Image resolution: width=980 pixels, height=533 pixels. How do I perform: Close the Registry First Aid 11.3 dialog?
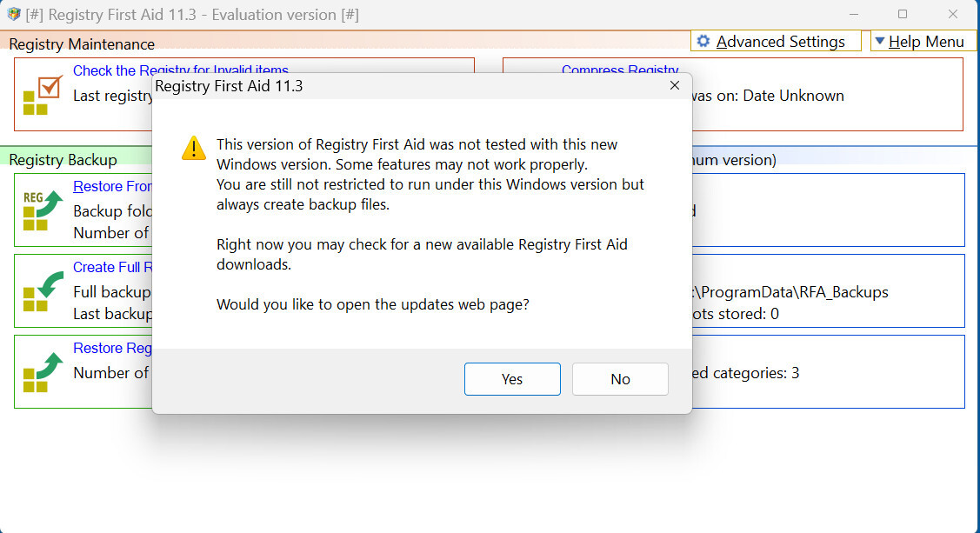click(674, 86)
